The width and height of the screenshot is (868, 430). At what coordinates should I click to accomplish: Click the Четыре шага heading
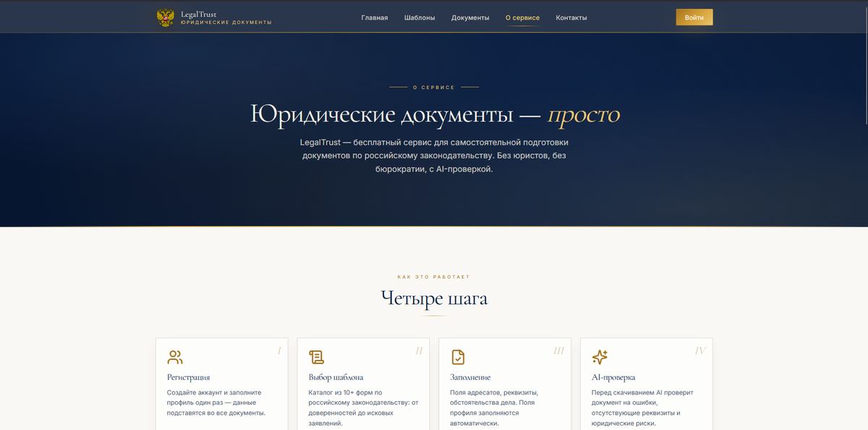[x=434, y=298]
